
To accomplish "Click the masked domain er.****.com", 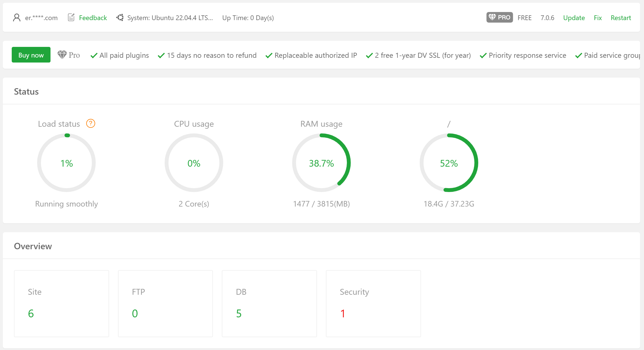I will (41, 18).
